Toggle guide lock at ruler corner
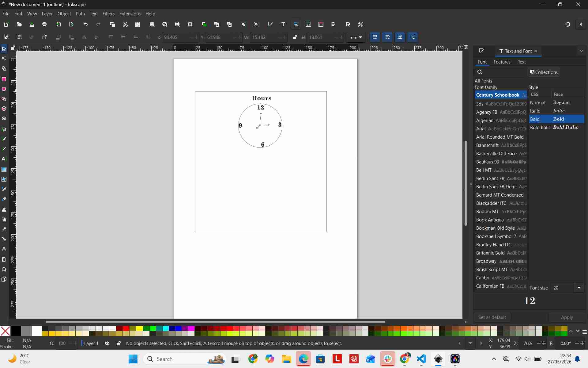 coord(13,48)
